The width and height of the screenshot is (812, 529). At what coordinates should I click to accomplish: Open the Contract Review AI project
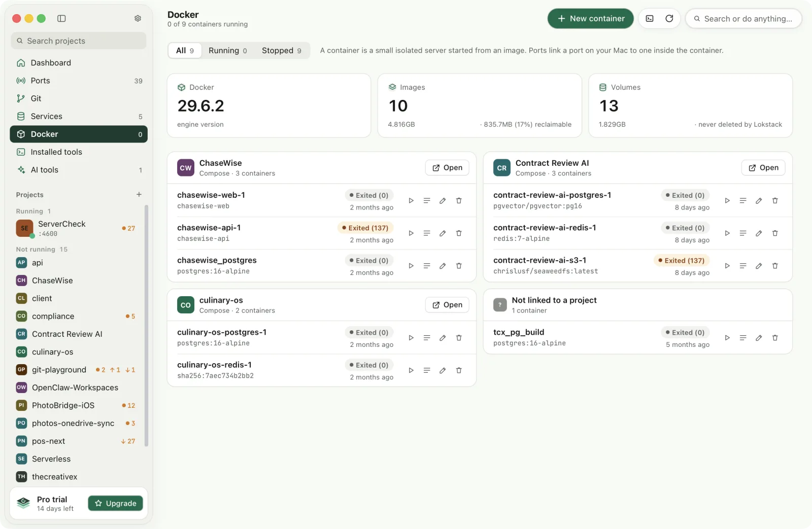point(763,168)
